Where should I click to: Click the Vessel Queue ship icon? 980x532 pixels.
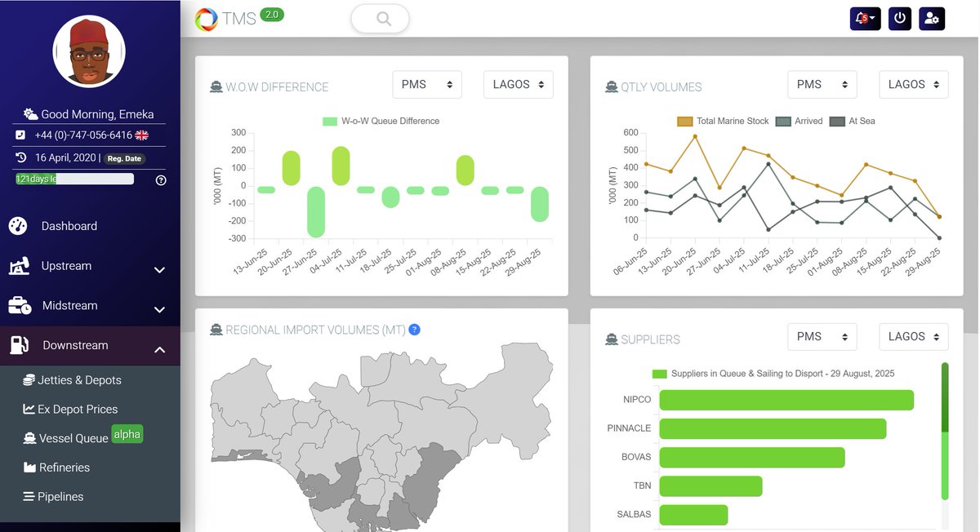[x=29, y=438]
